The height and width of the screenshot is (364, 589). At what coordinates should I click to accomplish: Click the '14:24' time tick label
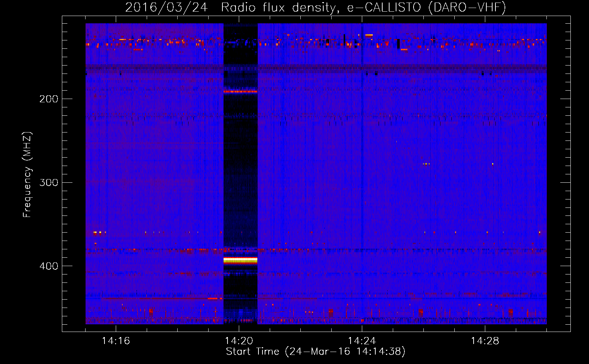362,341
